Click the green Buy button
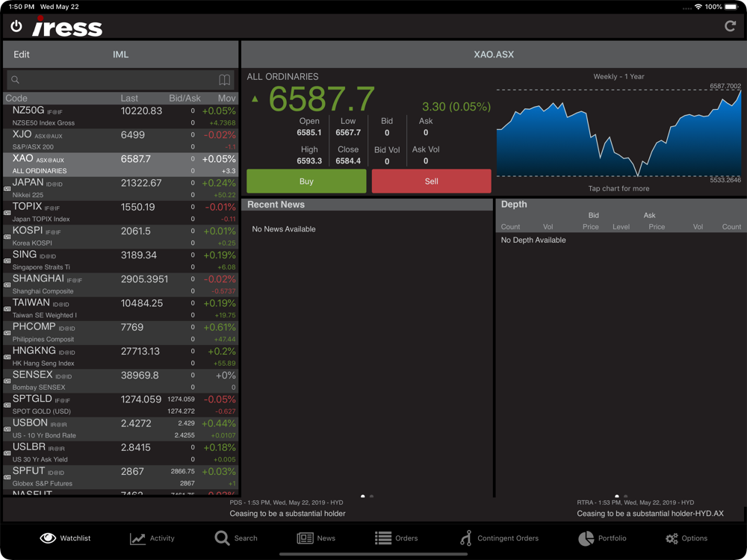The width and height of the screenshot is (747, 560). click(306, 181)
